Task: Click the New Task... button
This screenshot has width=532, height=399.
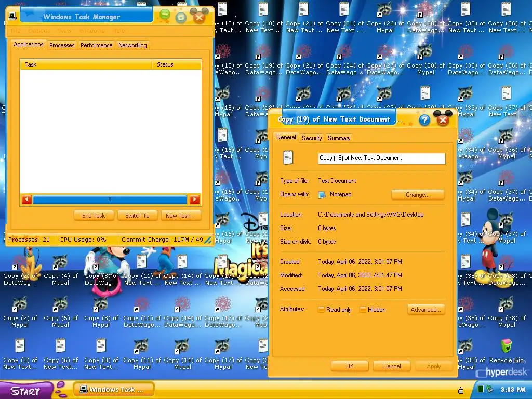Action: (181, 216)
